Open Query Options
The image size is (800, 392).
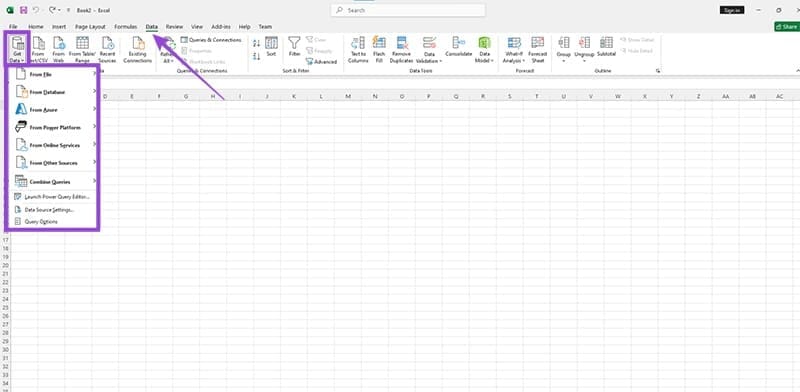[x=37, y=222]
